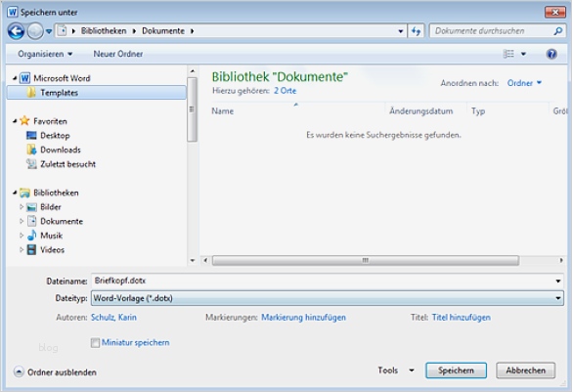The height and width of the screenshot is (392, 572).
Task: Click horizontal scrollbar right arrow
Action: point(561,260)
